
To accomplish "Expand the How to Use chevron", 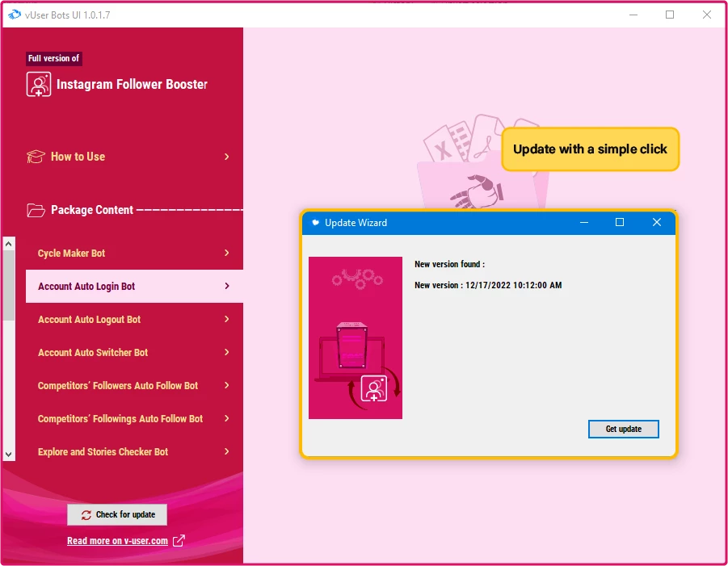I will coord(226,157).
